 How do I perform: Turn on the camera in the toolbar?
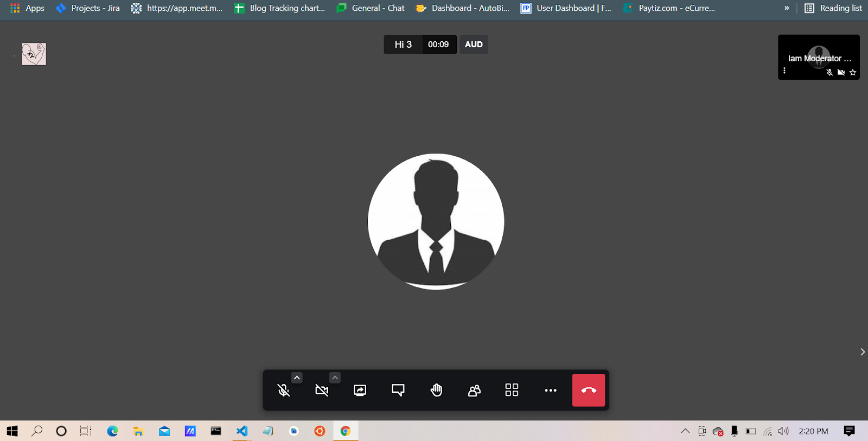322,390
